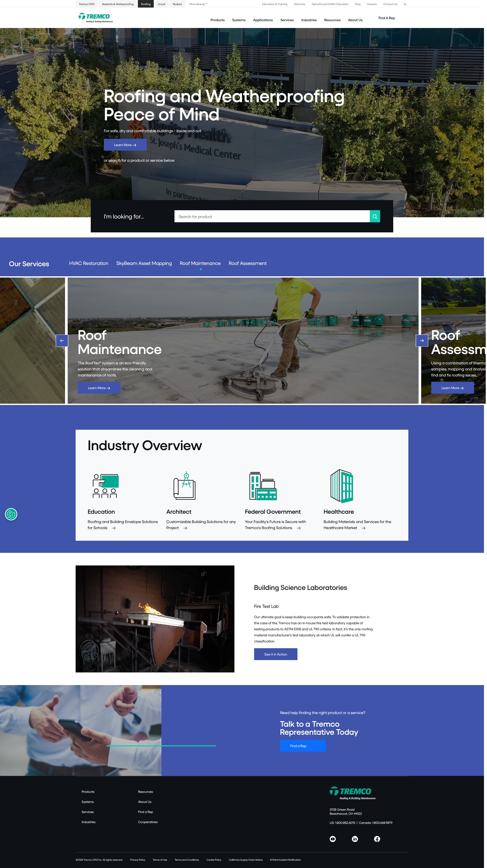The width and height of the screenshot is (487, 868).
Task: Focus the Search for product field
Action: coord(272,216)
